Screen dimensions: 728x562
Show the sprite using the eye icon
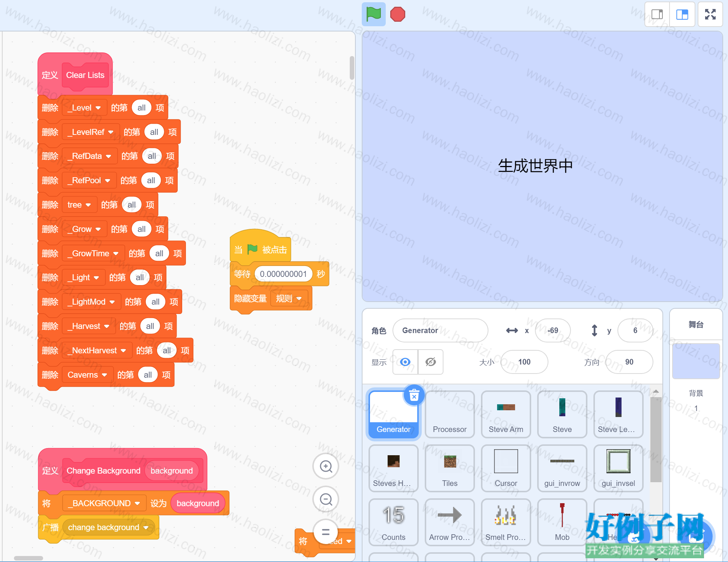click(405, 362)
